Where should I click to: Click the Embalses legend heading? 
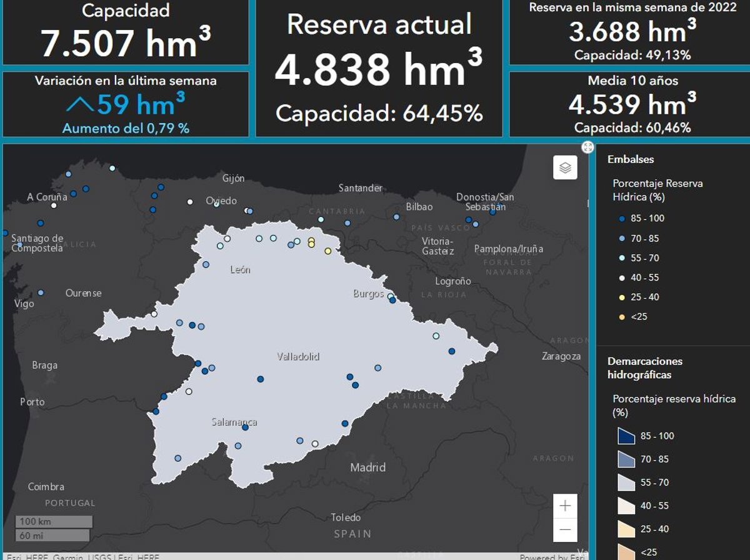pos(631,159)
